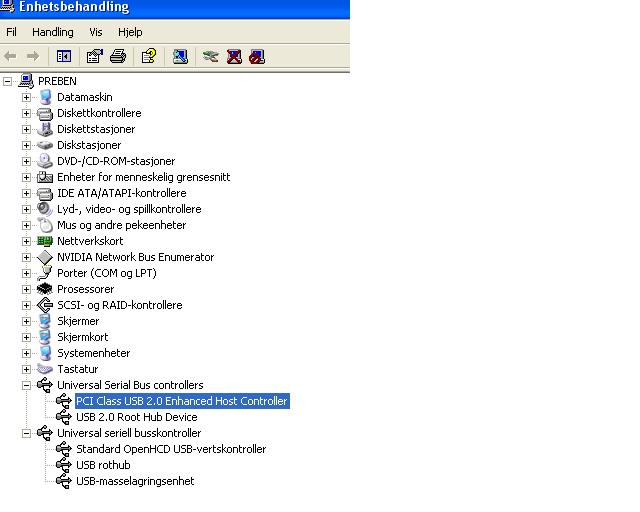The image size is (640, 512).
Task: Click the SCSI- og RAID-kontrollere icon
Action: tap(45, 305)
